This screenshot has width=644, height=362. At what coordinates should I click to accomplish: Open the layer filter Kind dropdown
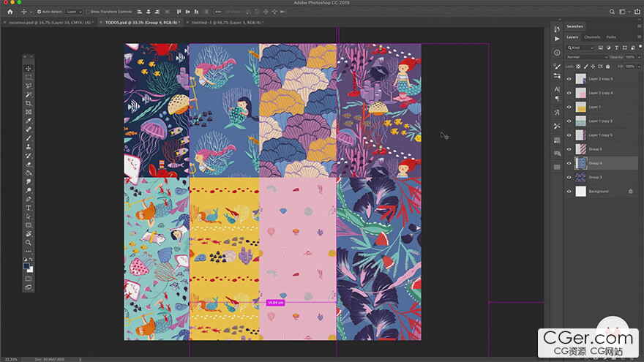pyautogui.click(x=580, y=48)
